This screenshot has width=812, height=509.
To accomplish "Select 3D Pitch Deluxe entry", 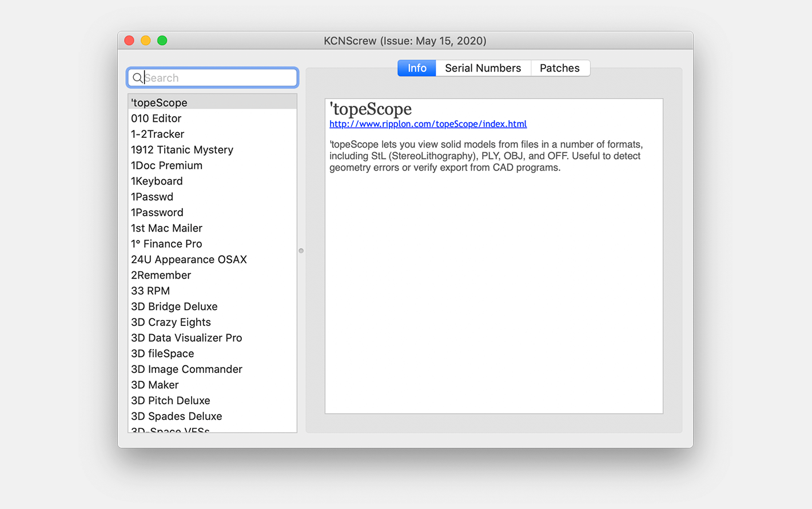I will [212, 400].
